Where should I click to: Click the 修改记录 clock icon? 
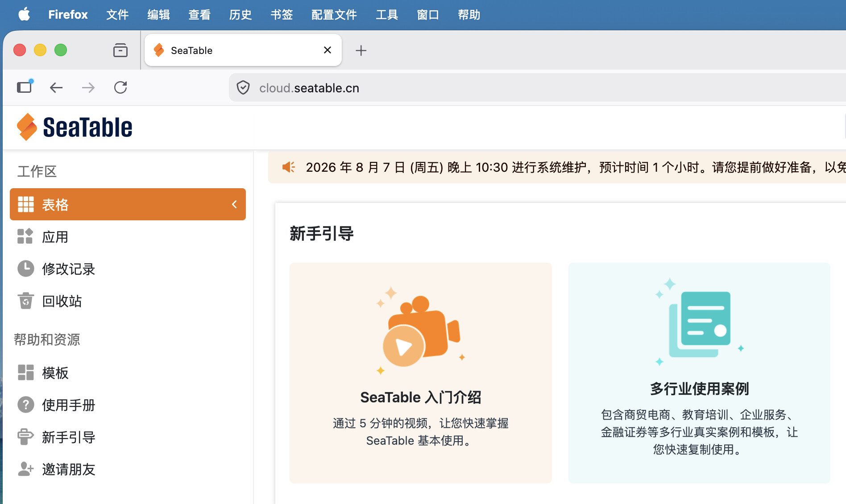tap(26, 269)
